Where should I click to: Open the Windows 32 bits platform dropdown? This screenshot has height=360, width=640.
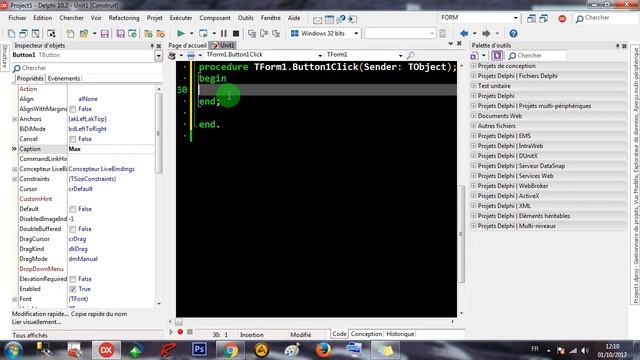pos(356,33)
